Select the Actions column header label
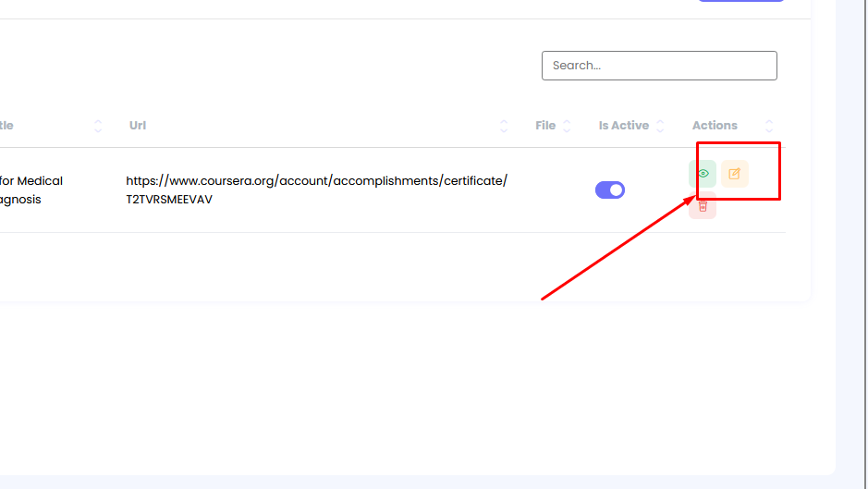The height and width of the screenshot is (489, 868). pyautogui.click(x=715, y=126)
